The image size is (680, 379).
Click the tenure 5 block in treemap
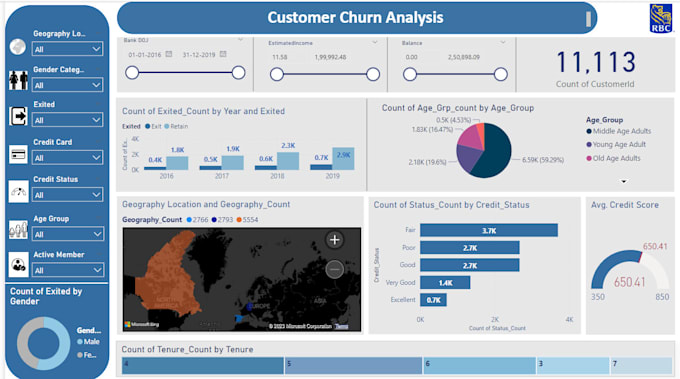(353, 366)
